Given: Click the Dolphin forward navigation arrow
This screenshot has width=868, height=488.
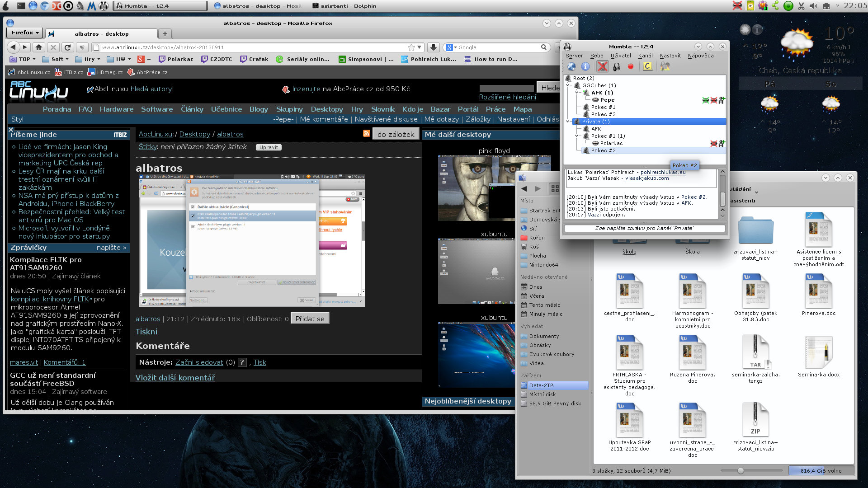Looking at the screenshot, I should 538,188.
